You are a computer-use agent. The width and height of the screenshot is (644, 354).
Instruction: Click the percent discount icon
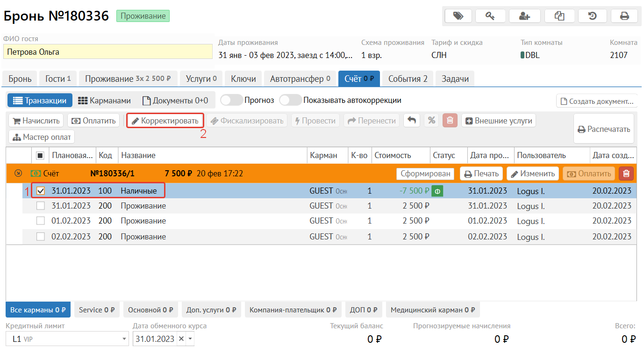click(431, 121)
